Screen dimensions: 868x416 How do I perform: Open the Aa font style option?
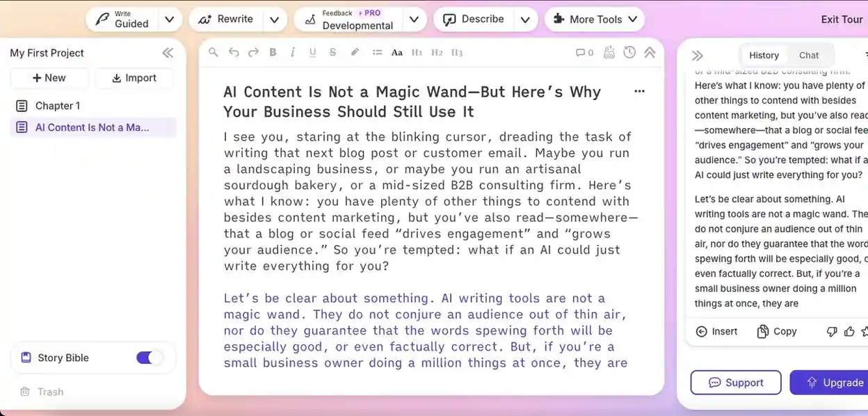(x=397, y=52)
